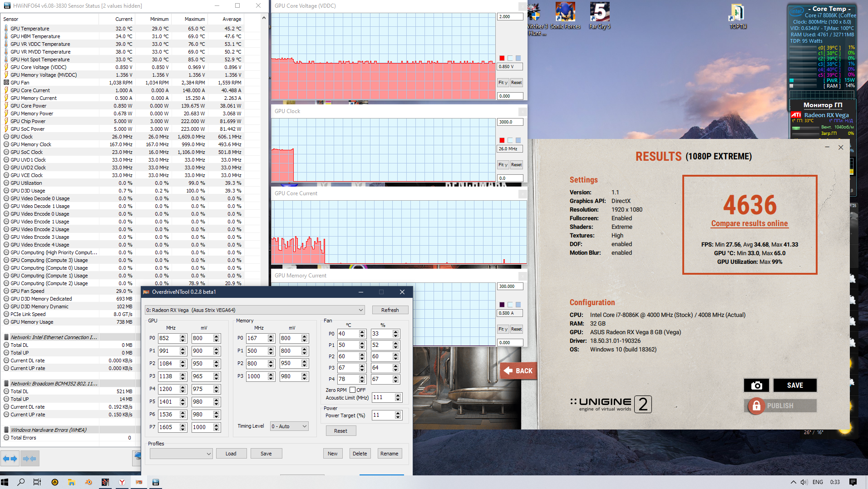Click red line color swatch in GPU Core Voltage graph

502,58
